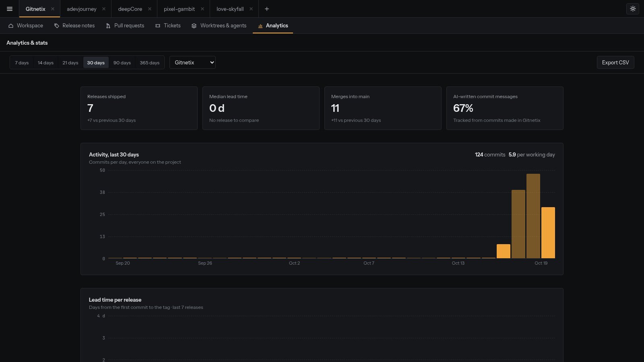Select the 30 days range

(96, 63)
